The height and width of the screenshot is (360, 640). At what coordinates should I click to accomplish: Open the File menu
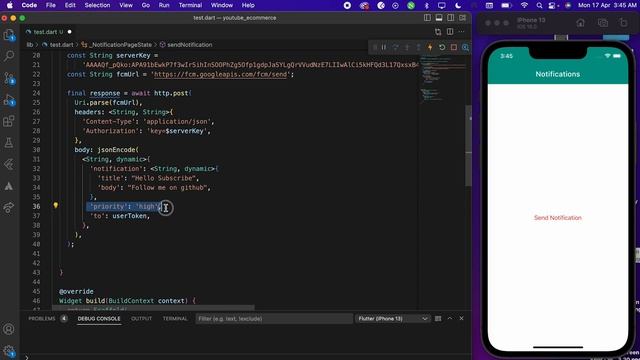click(51, 5)
